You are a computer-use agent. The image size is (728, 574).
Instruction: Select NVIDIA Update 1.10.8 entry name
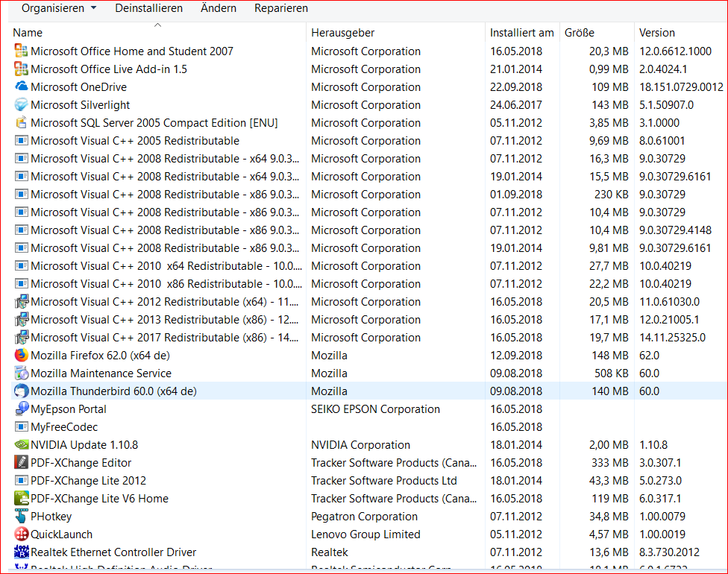[84, 445]
